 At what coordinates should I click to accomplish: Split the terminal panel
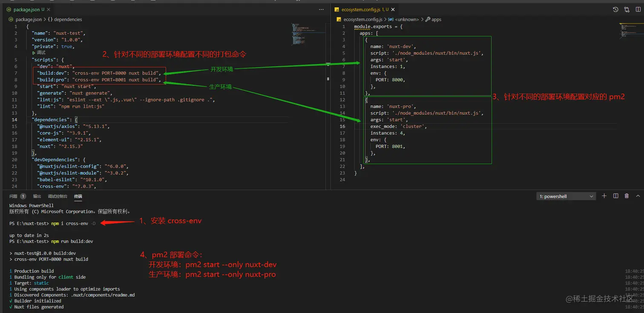point(615,196)
